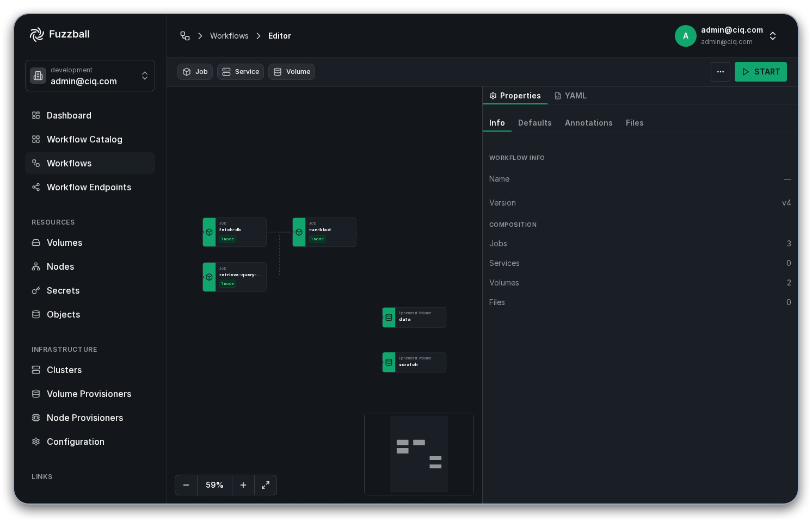812x522 pixels.
Task: Click the Volumes drive icon in sidebar
Action: 36,243
